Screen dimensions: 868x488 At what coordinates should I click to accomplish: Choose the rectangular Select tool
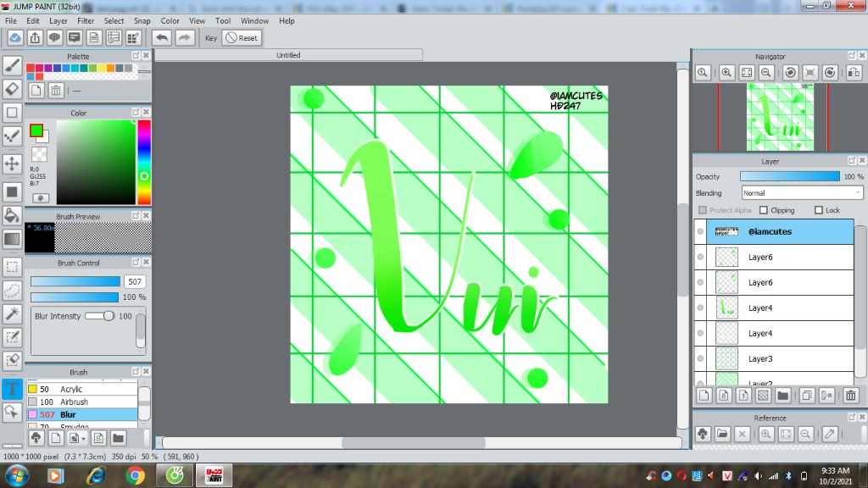12,267
